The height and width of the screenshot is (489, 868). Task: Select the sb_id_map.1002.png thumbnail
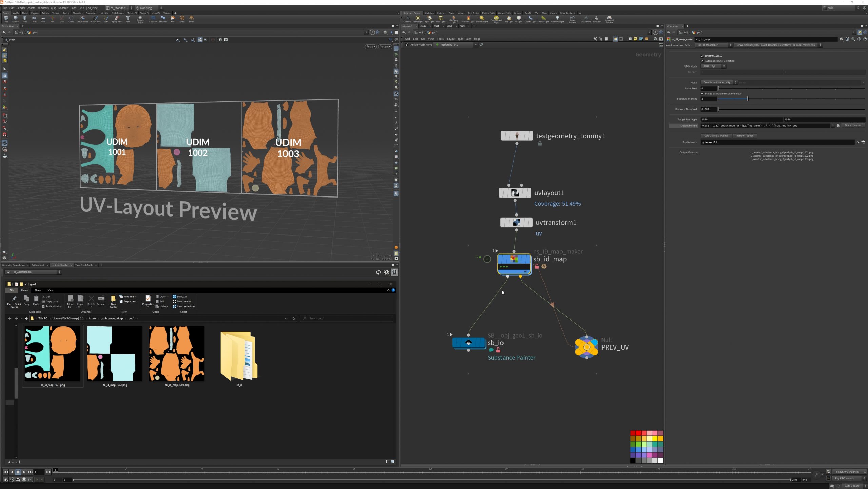(115, 354)
